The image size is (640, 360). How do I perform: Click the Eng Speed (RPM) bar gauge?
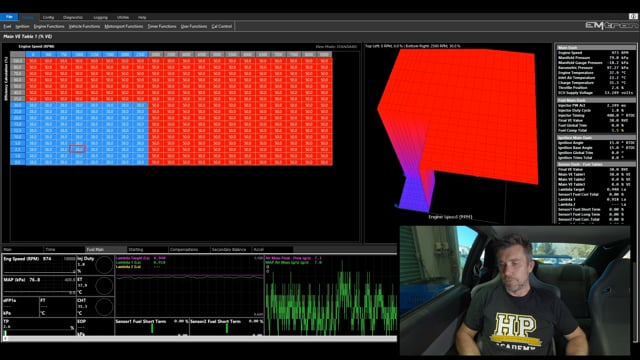pyautogui.click(x=39, y=264)
